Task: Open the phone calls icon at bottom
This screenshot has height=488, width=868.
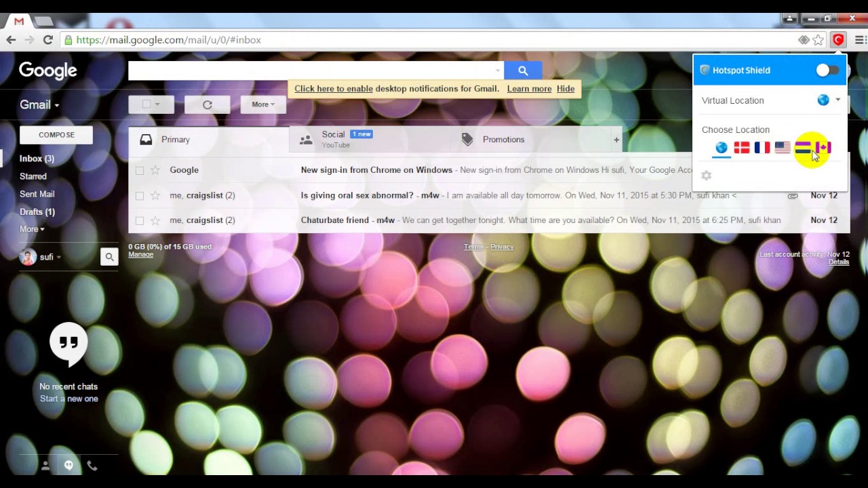Action: point(92,466)
